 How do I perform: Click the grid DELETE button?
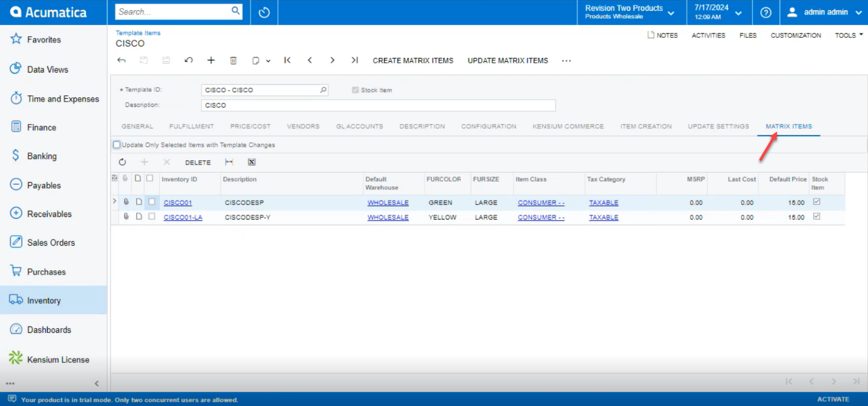[x=197, y=163]
